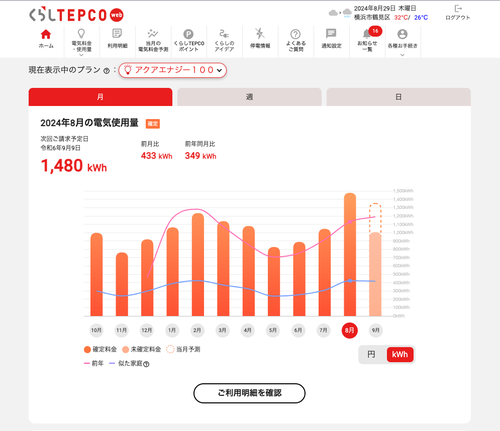Open お知らせ一覧 bell with badge
The width and height of the screenshot is (500, 431).
(367, 34)
